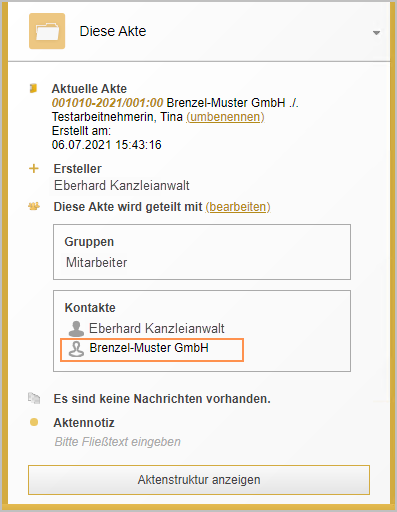Click the shared group people icon

coord(34,207)
